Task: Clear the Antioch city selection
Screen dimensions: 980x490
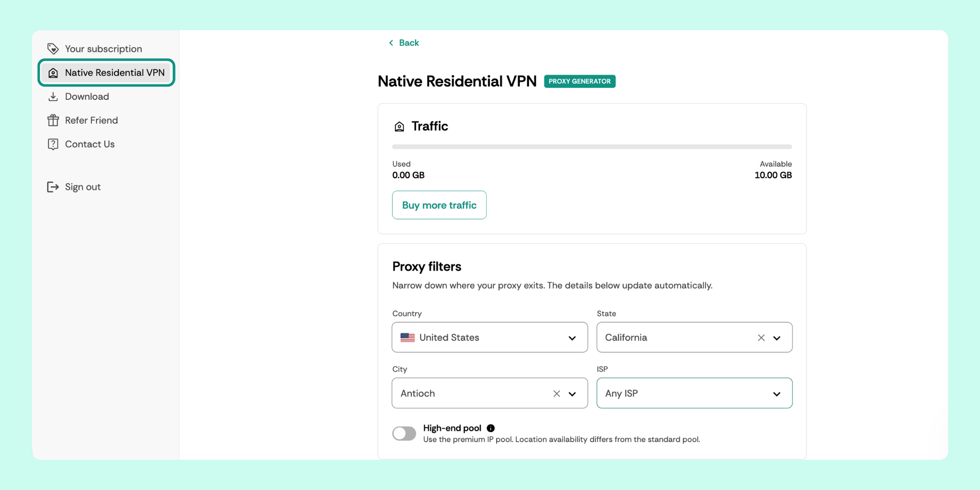Action: pyautogui.click(x=556, y=394)
